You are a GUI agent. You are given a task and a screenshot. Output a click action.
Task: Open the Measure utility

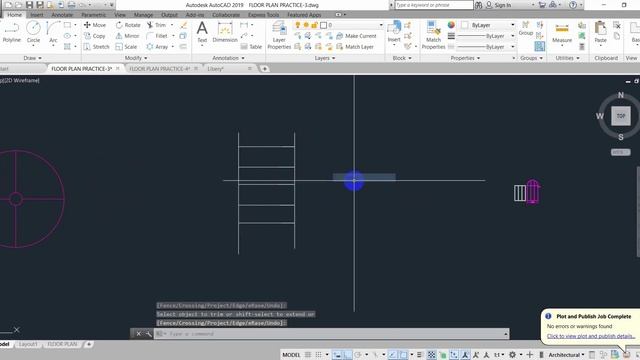click(x=562, y=32)
